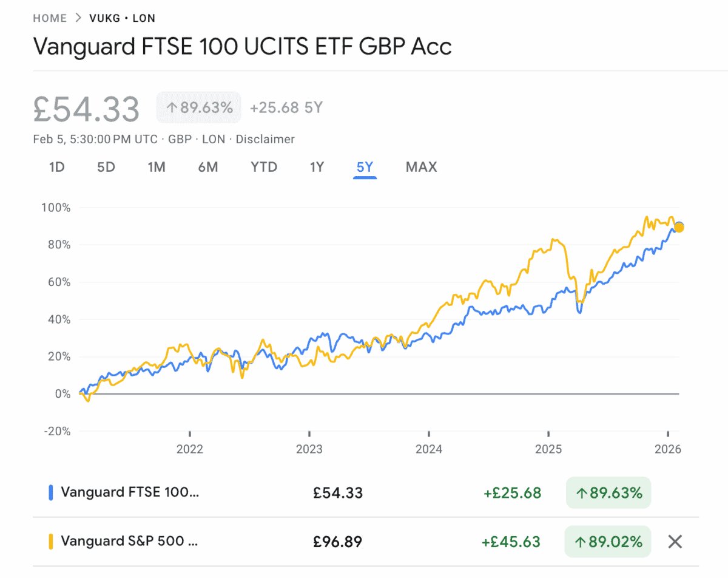Switch chart to 1M range
The width and height of the screenshot is (728, 578).
[x=157, y=167]
